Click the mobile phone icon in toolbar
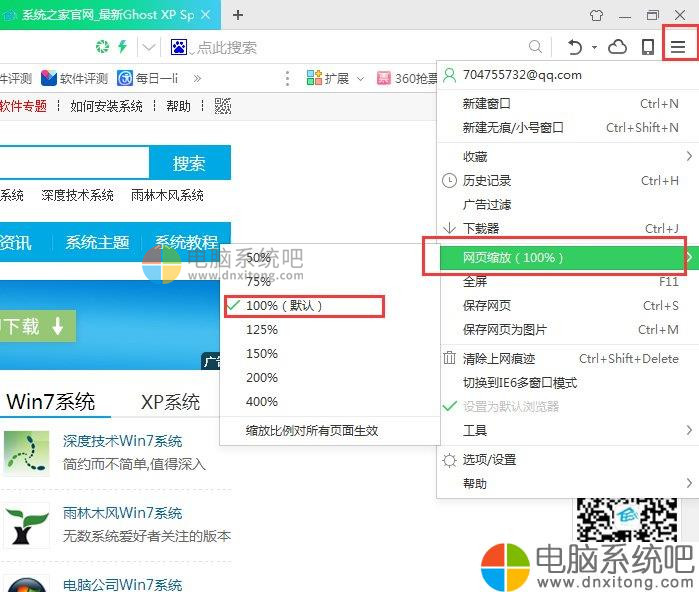 648,46
